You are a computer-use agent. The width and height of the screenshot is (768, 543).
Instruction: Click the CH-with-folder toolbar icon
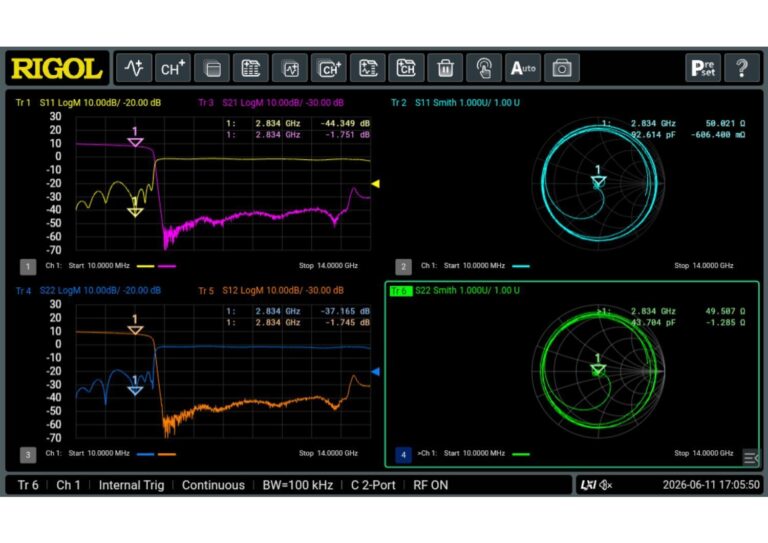(406, 68)
